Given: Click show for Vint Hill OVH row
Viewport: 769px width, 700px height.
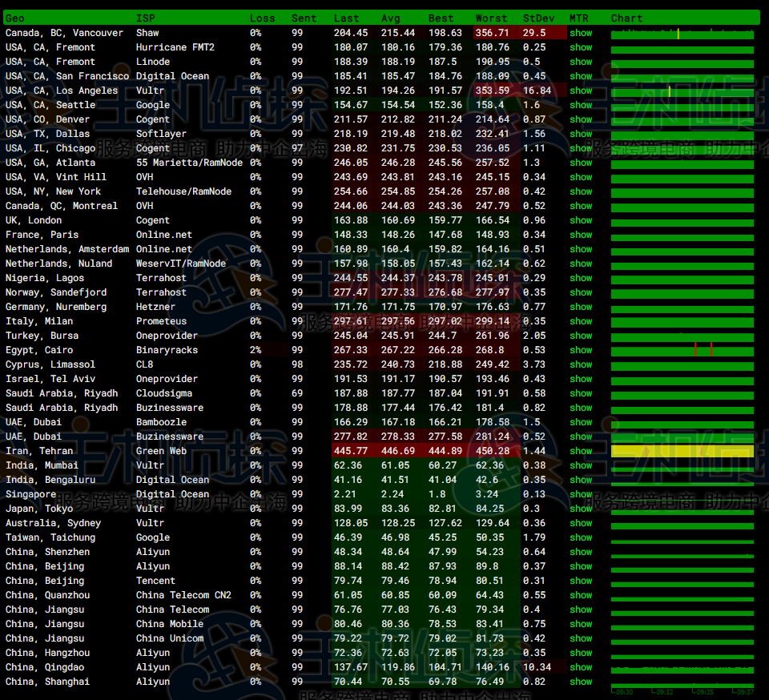Looking at the screenshot, I should coord(581,177).
